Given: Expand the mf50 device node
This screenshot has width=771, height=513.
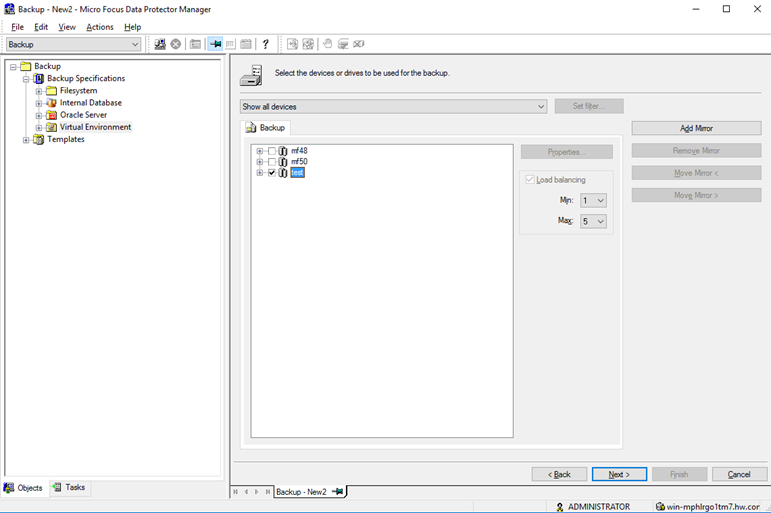Looking at the screenshot, I should (260, 162).
